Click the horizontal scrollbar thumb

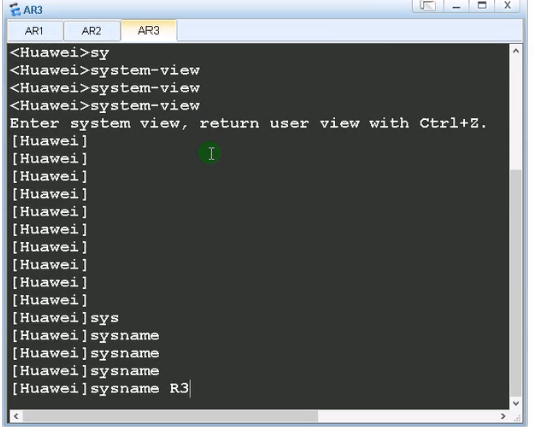coord(170,416)
